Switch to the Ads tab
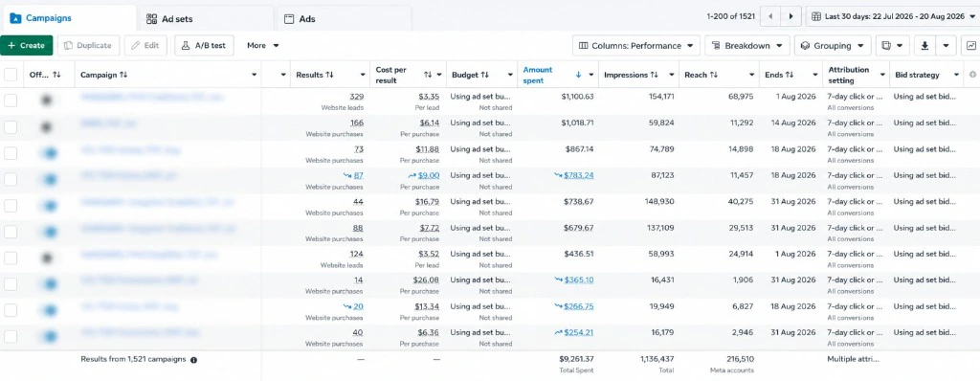 click(344, 19)
